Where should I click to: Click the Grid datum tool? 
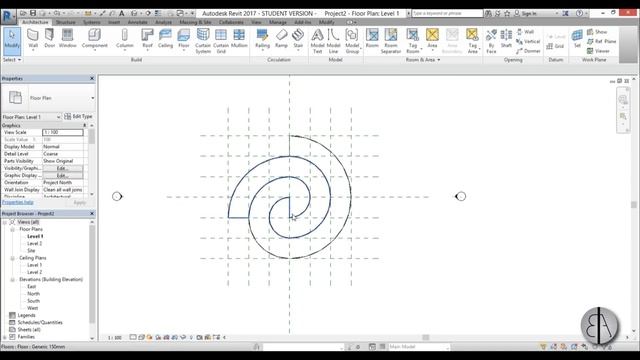coord(555,46)
